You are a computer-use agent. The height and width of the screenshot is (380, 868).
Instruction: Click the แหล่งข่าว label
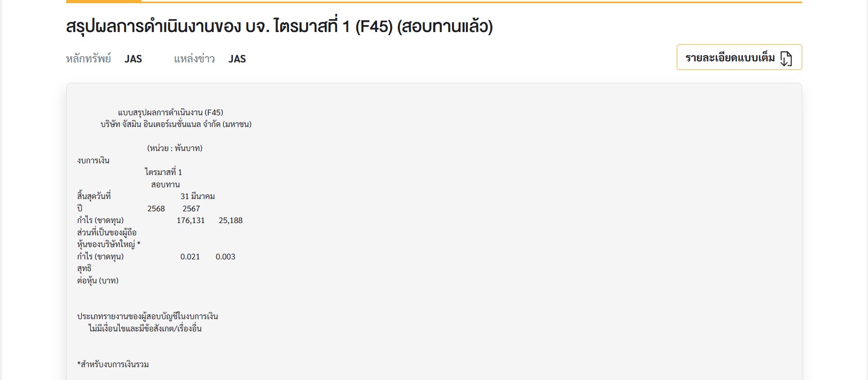[x=194, y=59]
